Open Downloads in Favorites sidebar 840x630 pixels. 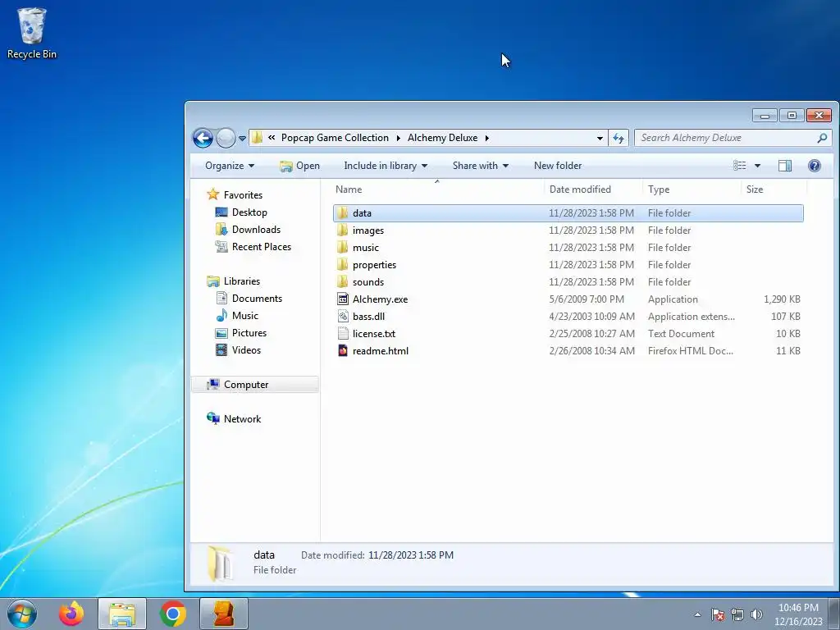click(x=256, y=230)
